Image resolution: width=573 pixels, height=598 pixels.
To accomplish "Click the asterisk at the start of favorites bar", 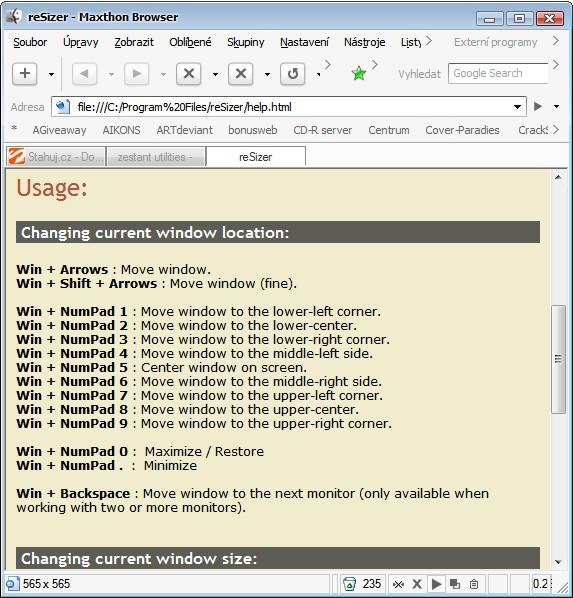I will (x=14, y=129).
